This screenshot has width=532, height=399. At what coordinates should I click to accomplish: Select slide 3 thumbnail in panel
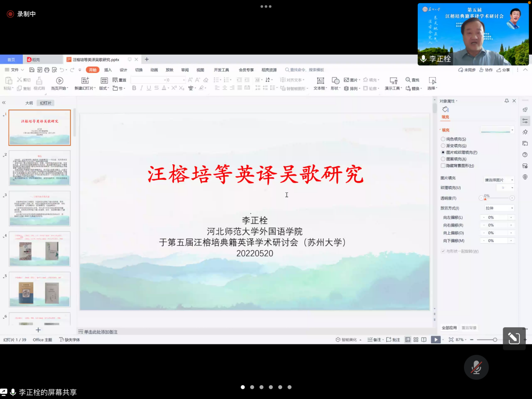[x=39, y=209]
